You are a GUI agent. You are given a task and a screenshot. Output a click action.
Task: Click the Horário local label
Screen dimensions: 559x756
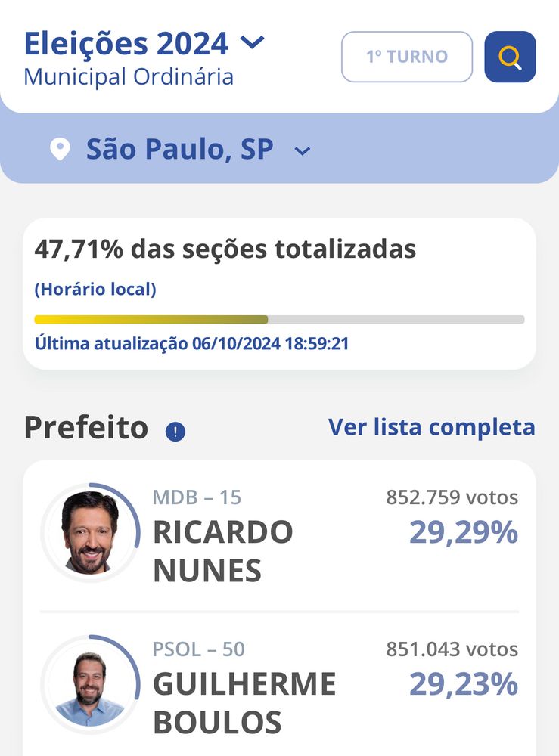95,290
